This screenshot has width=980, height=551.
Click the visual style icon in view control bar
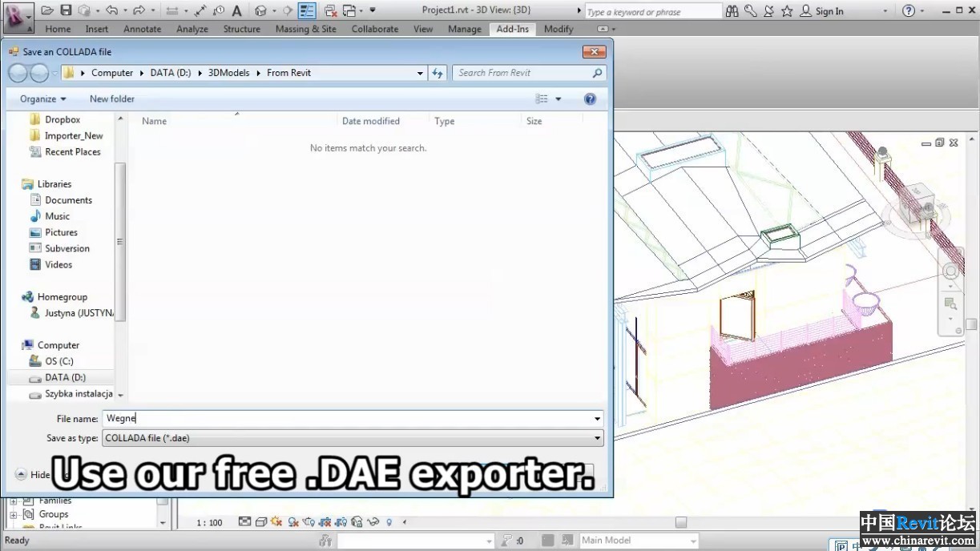(x=261, y=522)
